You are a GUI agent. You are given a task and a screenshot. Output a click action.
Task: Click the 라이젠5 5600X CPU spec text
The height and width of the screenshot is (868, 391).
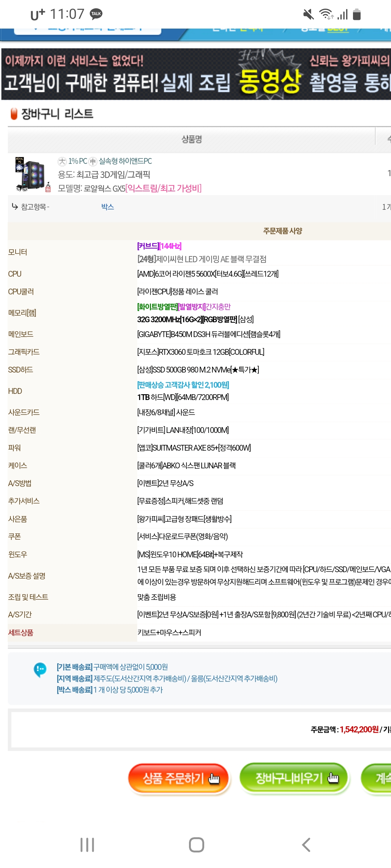pyautogui.click(x=208, y=274)
